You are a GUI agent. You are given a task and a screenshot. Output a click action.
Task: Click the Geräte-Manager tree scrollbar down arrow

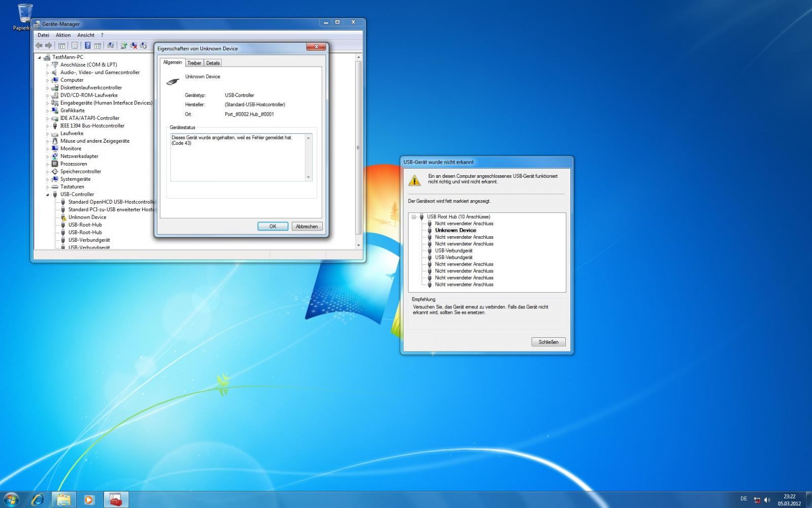click(x=359, y=245)
